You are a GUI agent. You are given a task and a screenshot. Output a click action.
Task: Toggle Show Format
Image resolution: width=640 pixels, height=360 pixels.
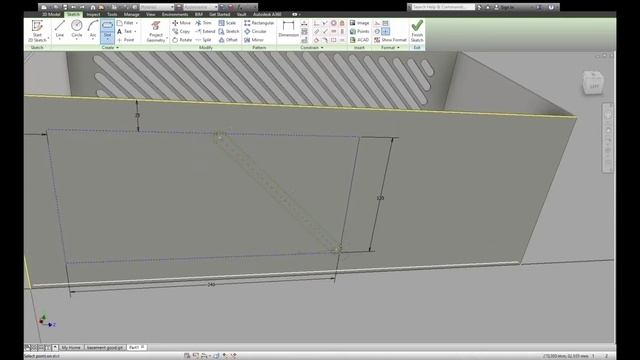tap(391, 40)
